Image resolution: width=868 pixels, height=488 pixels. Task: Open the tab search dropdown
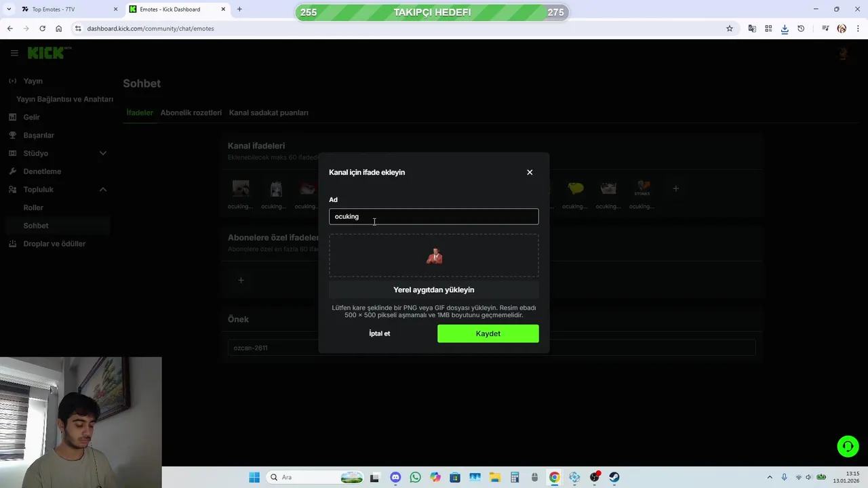point(9,9)
